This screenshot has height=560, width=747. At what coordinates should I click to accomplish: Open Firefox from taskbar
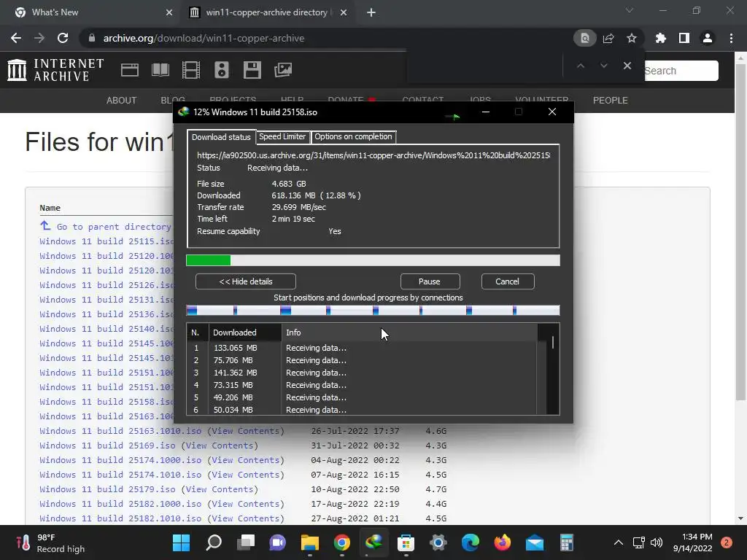[x=502, y=542]
